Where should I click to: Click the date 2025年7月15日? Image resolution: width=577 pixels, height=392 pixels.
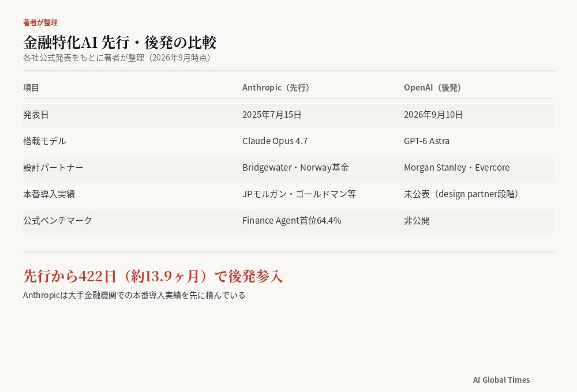272,114
